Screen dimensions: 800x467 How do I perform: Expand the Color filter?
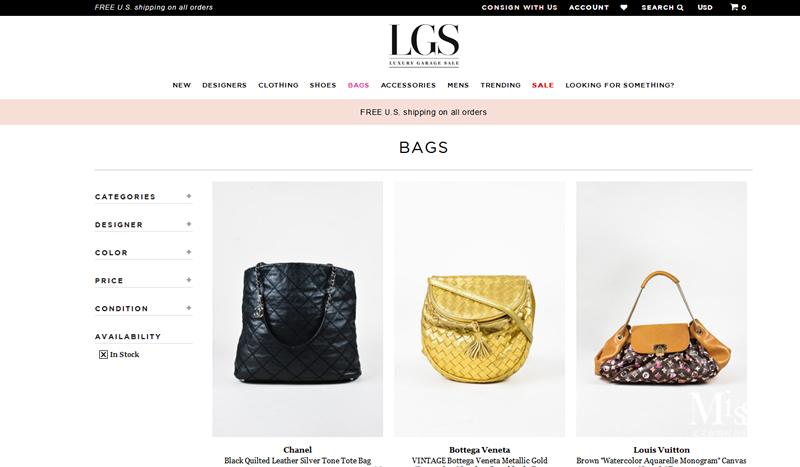click(x=143, y=252)
